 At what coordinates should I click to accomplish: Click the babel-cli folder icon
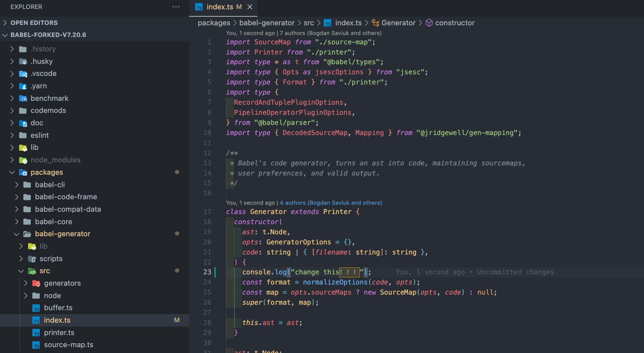pyautogui.click(x=27, y=185)
